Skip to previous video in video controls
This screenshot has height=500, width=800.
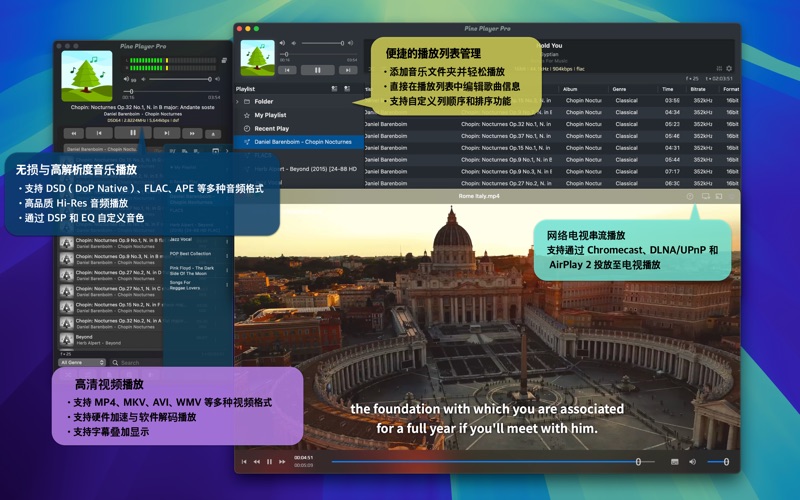244,462
